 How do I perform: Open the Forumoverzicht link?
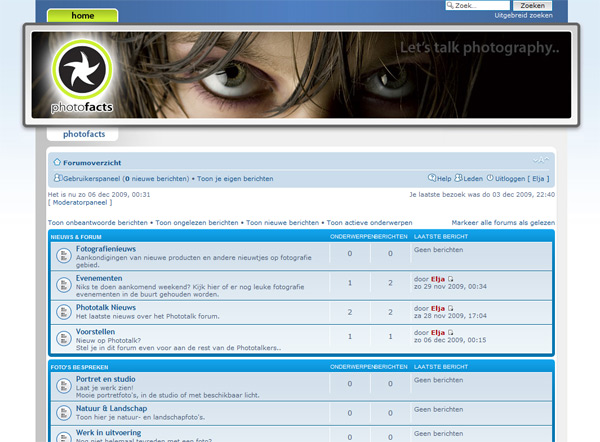[x=92, y=163]
